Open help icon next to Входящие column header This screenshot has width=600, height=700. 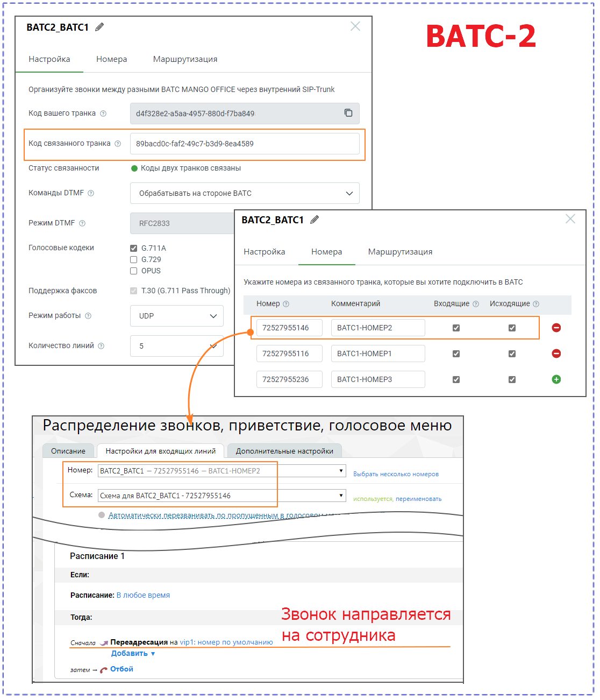[x=476, y=304]
